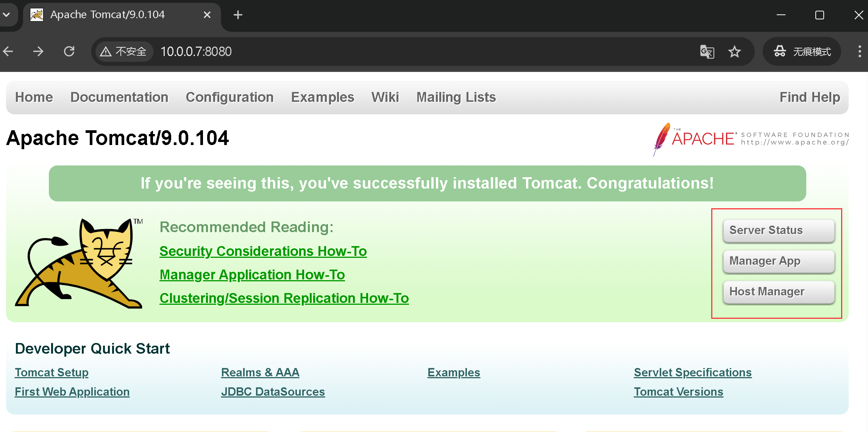The height and width of the screenshot is (432, 868).
Task: Open a new browser tab
Action: (x=238, y=15)
